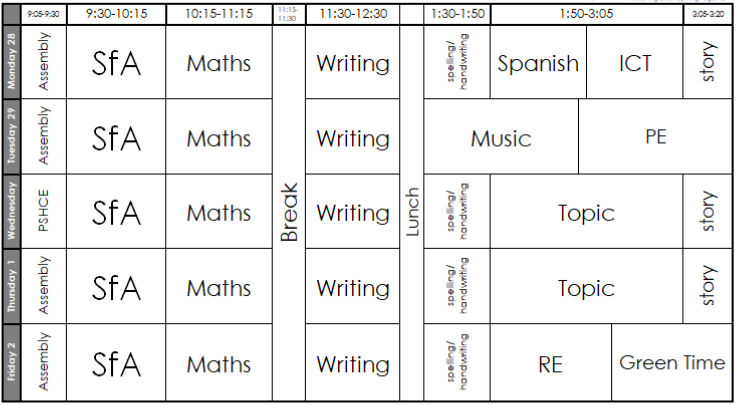
Task: Click the vertical Lunch column
Action: (x=412, y=212)
